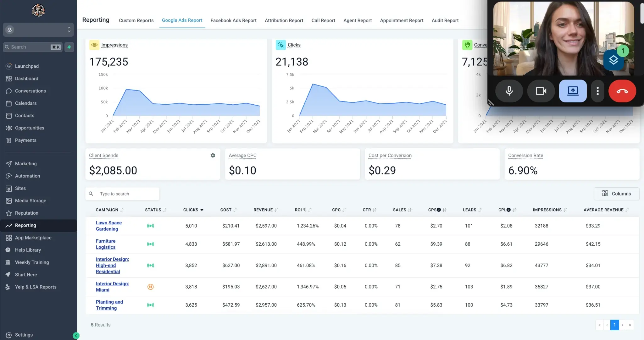Open the Columns selector above the table
The height and width of the screenshot is (340, 644).
click(616, 194)
